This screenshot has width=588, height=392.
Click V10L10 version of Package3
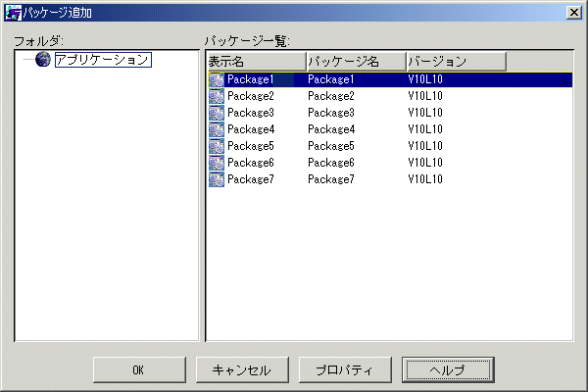[x=425, y=113]
